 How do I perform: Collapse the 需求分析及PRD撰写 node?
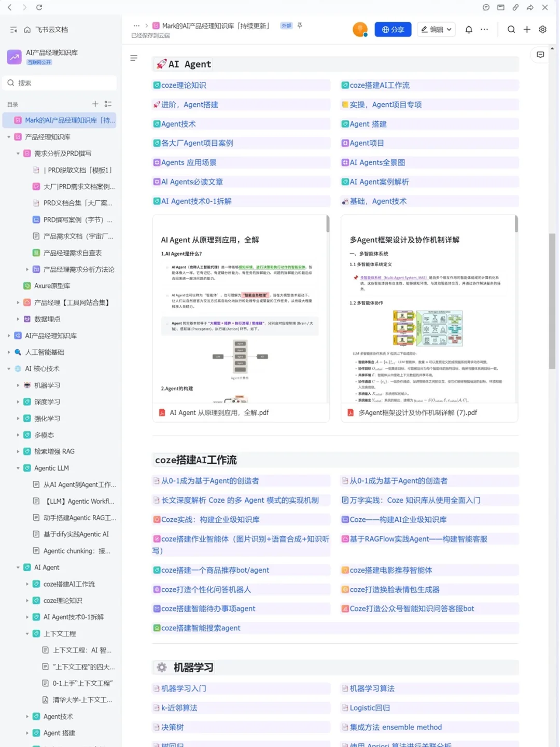click(x=18, y=154)
